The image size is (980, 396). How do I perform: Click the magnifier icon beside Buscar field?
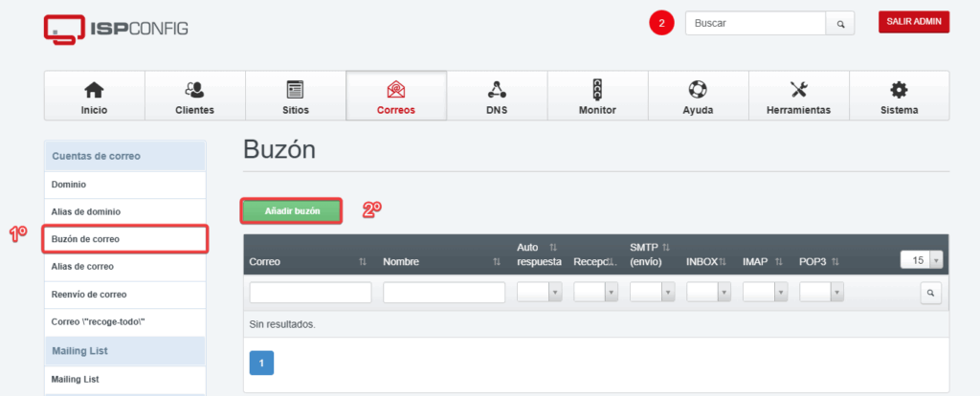[840, 24]
